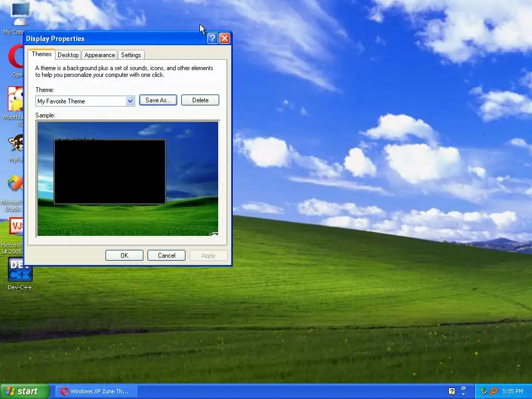This screenshot has width=532, height=399.
Task: Click the black window in the sample preview
Action: [x=110, y=171]
